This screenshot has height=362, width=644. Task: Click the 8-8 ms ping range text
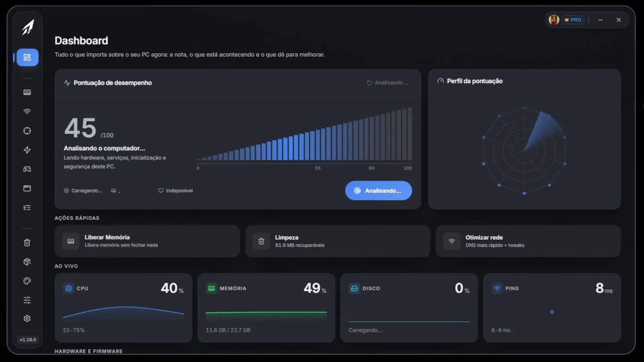pyautogui.click(x=501, y=330)
